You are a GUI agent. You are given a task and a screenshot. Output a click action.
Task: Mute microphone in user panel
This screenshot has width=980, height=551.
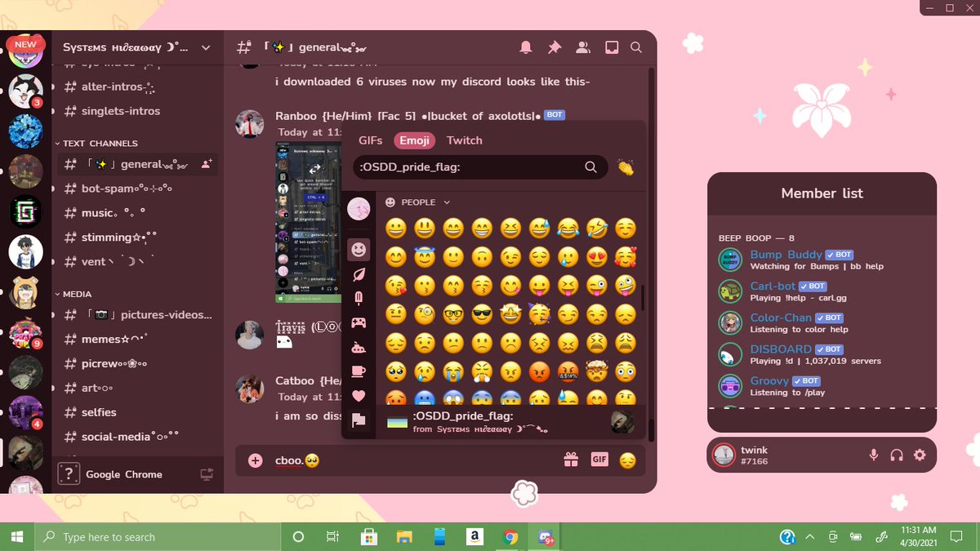[x=874, y=455]
